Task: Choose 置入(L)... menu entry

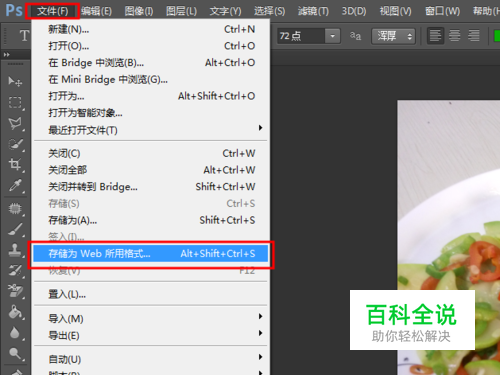Action: [151, 294]
